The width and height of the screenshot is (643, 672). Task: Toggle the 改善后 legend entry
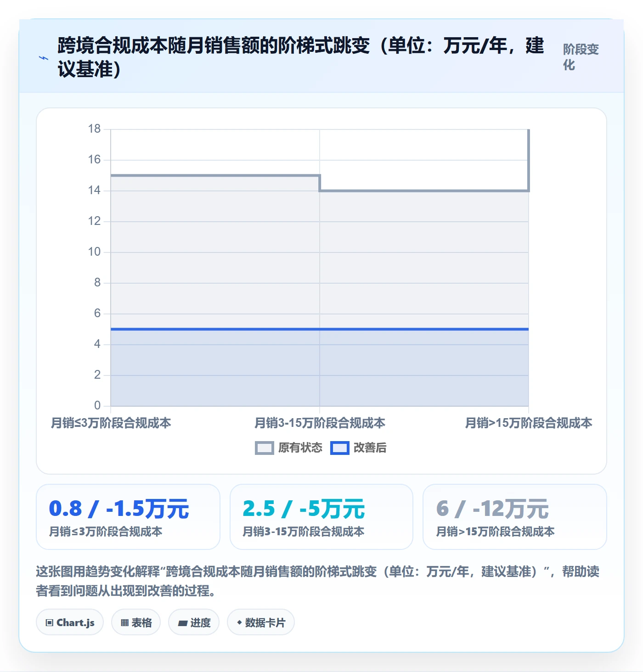tap(358, 448)
